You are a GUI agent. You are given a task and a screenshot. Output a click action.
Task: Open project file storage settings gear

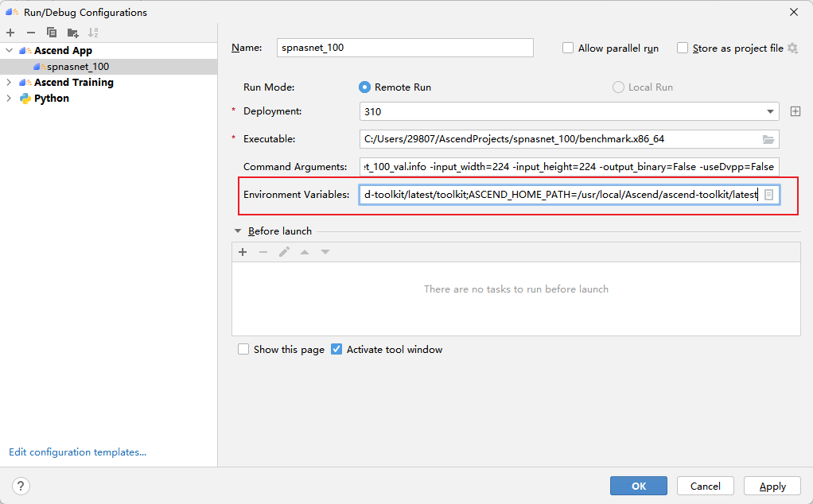coord(792,48)
